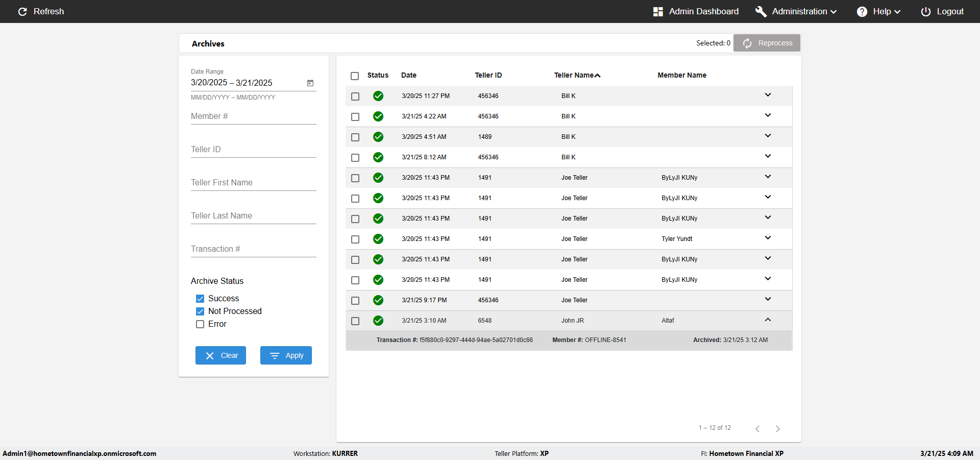Screen dimensions: 980x460
Task: Click the Logout power icon
Action: (925, 11)
